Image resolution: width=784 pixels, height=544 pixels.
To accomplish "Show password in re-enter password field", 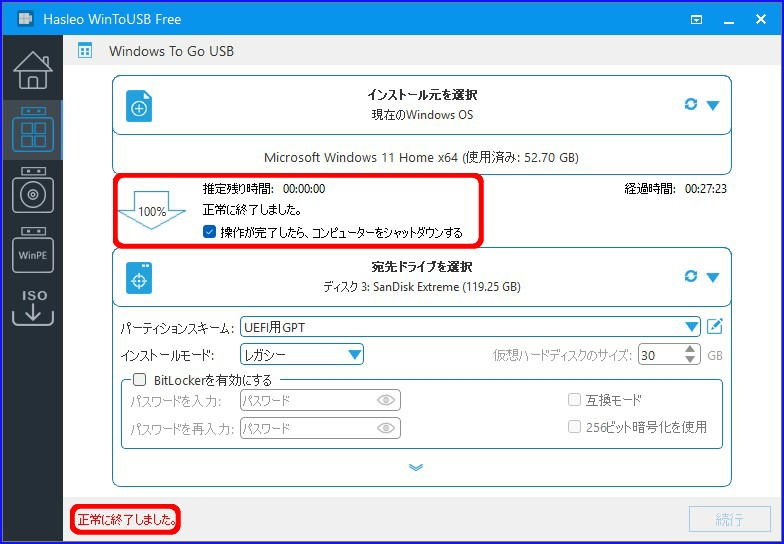I will click(386, 428).
